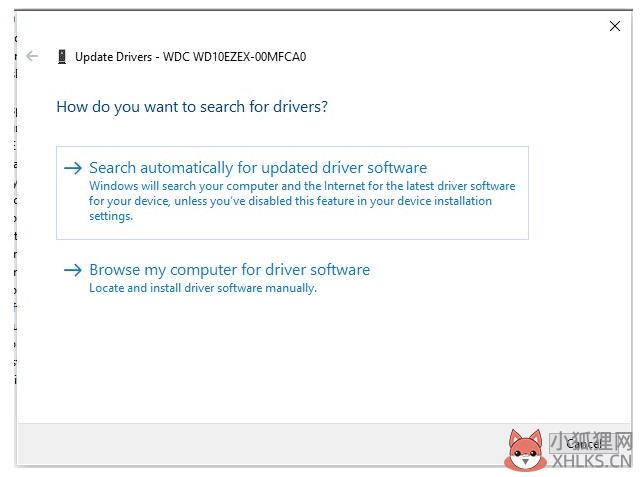The image size is (643, 477).
Task: Click the Chinese characters in the watermark
Action: (590, 439)
